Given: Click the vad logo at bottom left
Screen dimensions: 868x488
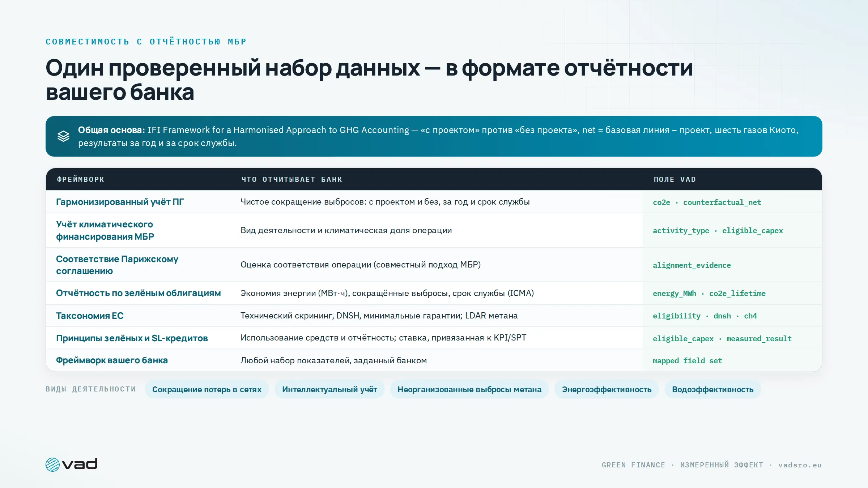Looking at the screenshot, I should (x=72, y=465).
